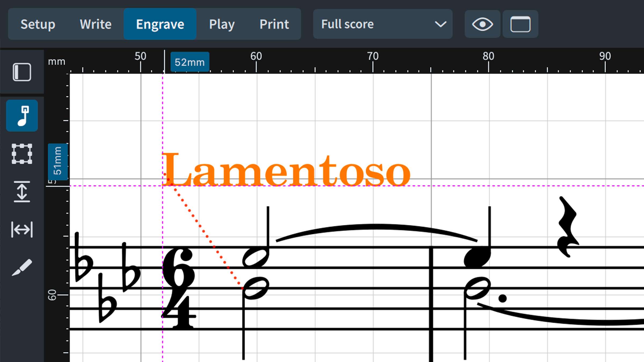This screenshot has width=644, height=362.
Task: Switch to Write mode
Action: click(x=96, y=24)
